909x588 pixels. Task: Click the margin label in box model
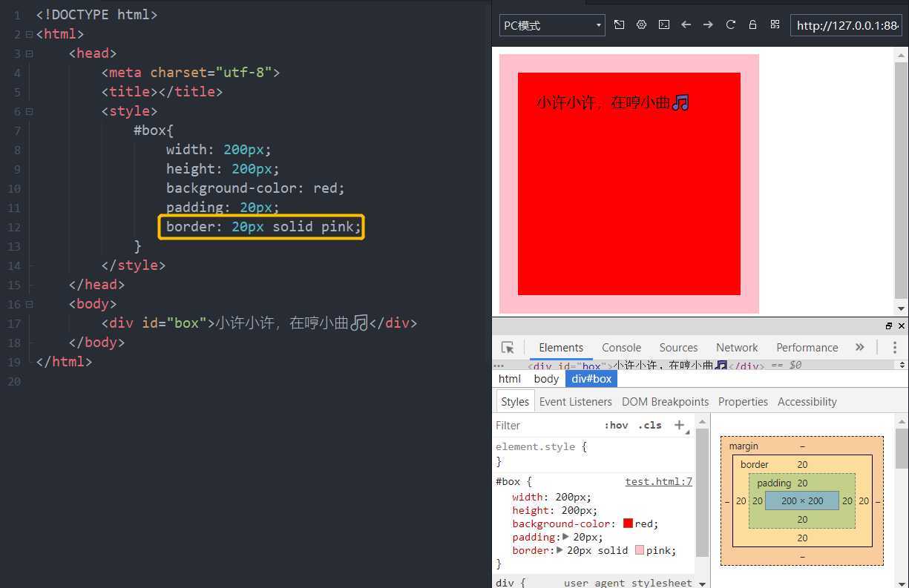point(744,446)
